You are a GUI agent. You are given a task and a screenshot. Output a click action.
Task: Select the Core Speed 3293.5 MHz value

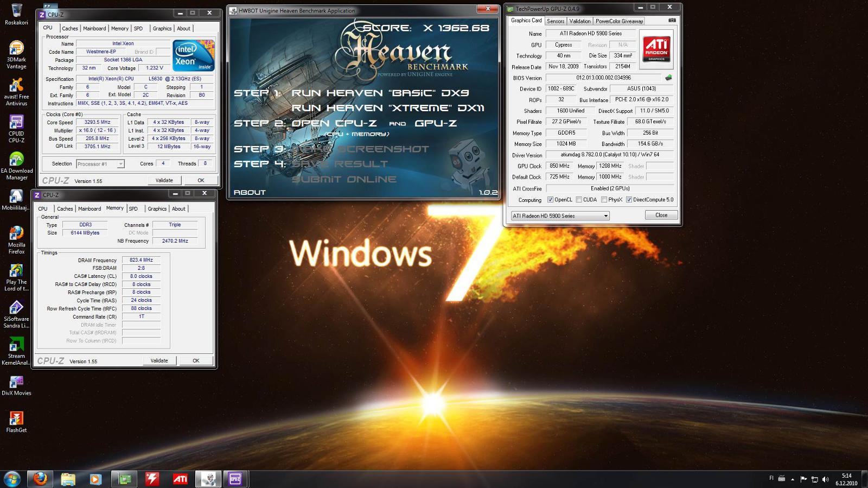coord(98,122)
